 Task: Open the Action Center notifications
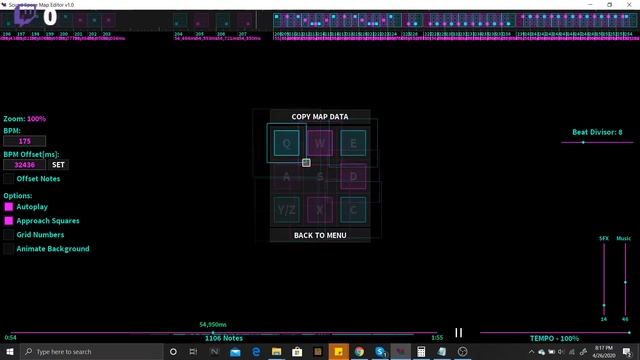point(627,351)
